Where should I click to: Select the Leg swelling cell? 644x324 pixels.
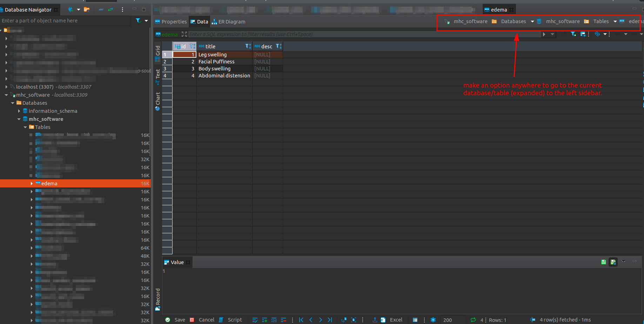point(224,55)
